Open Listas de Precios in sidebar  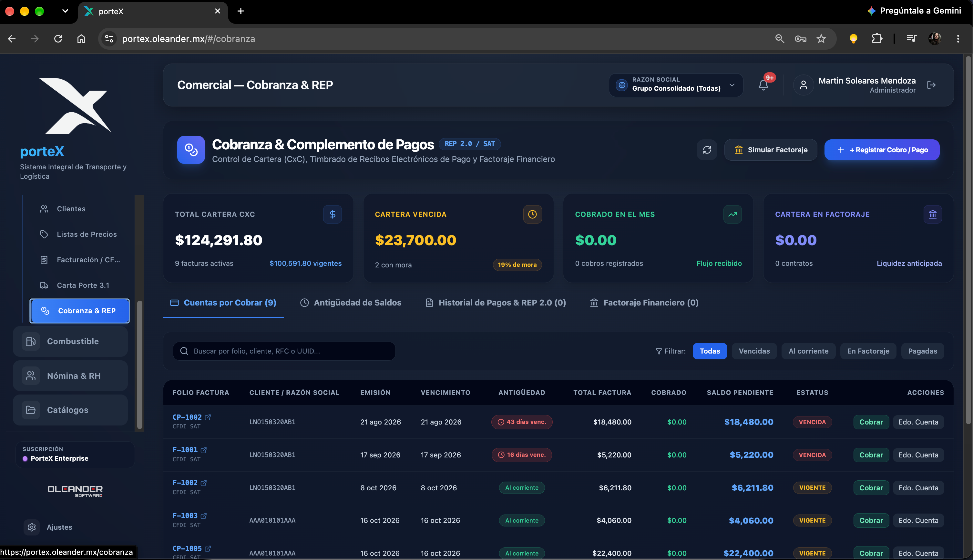click(x=80, y=234)
